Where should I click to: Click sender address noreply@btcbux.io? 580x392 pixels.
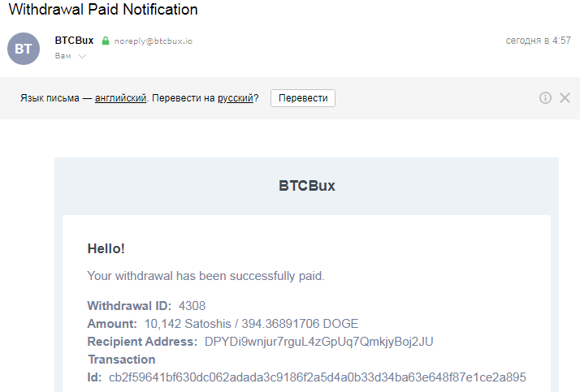click(x=153, y=41)
